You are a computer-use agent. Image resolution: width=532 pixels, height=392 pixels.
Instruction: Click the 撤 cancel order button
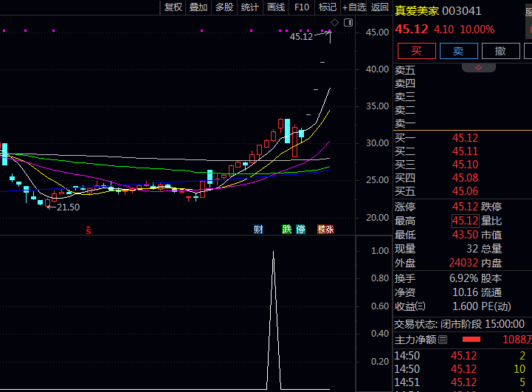[x=500, y=50]
